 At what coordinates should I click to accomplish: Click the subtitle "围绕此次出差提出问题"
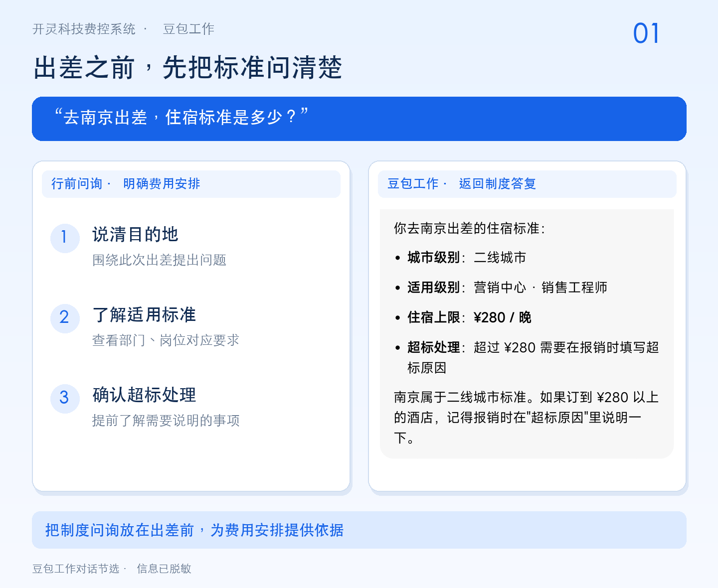pos(160,260)
